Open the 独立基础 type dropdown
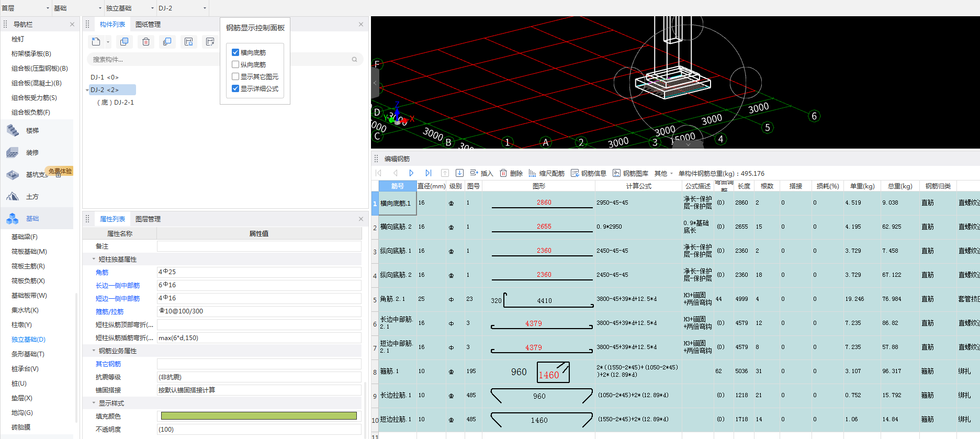 tap(130, 8)
